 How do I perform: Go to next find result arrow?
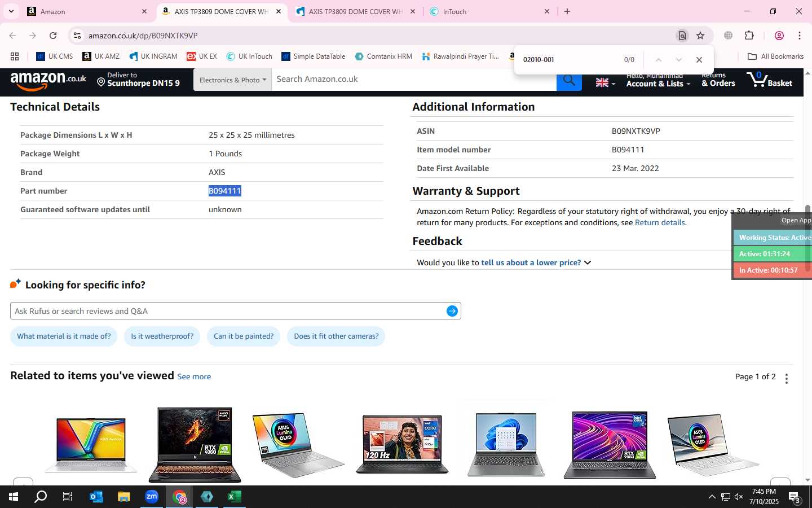(x=678, y=60)
